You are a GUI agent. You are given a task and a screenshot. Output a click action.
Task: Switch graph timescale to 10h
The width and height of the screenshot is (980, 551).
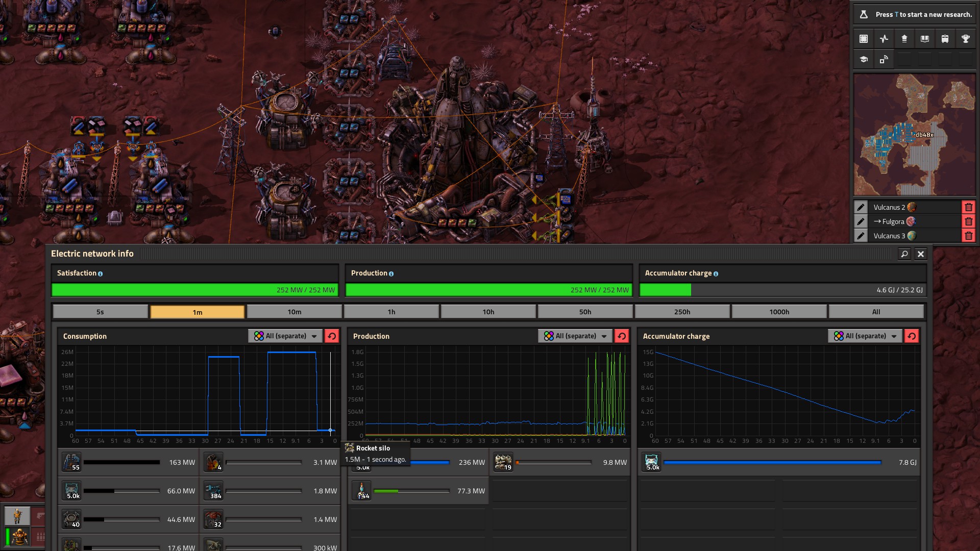[x=488, y=312]
